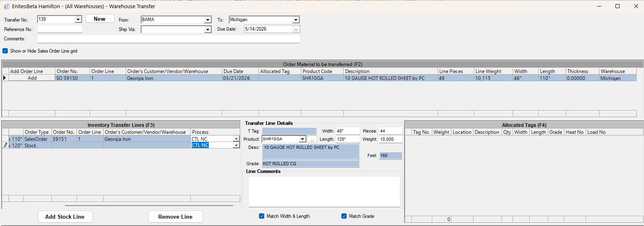Click the 0.00000 thickness cell
644x226 pixels.
click(x=582, y=78)
